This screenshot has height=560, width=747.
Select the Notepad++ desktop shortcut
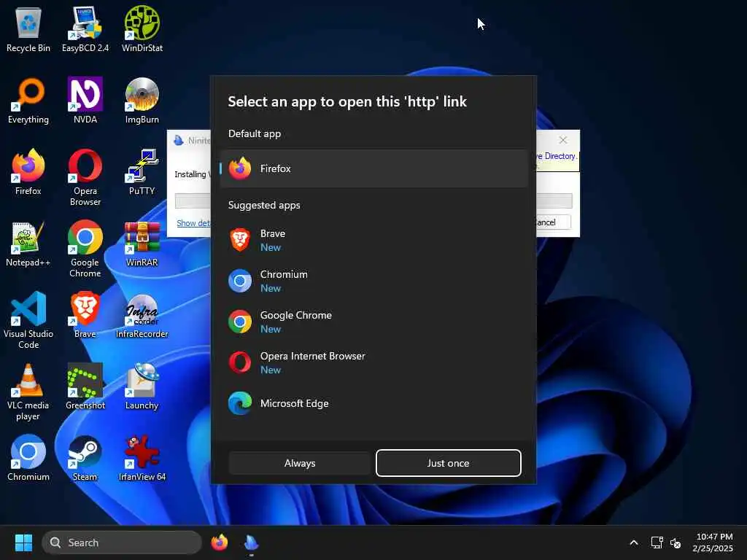28,244
